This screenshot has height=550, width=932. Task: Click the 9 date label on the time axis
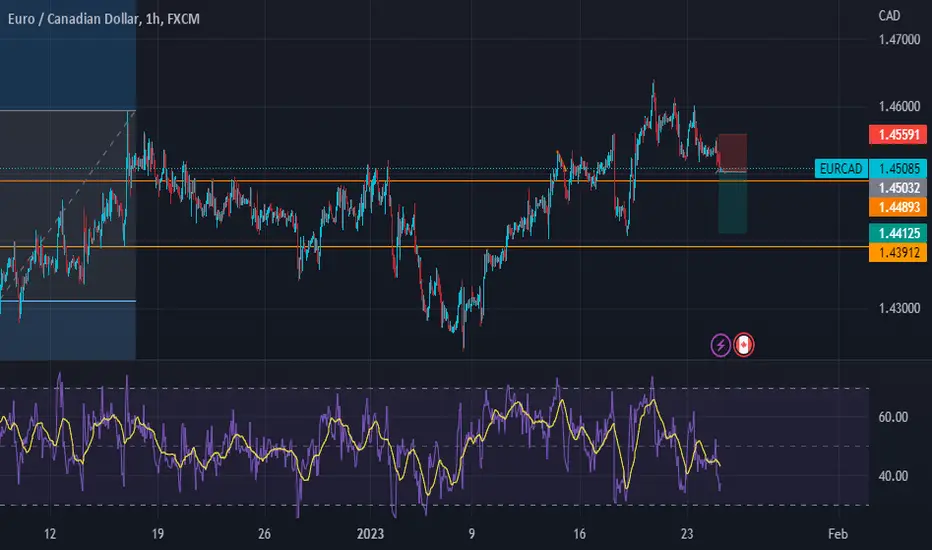click(471, 534)
